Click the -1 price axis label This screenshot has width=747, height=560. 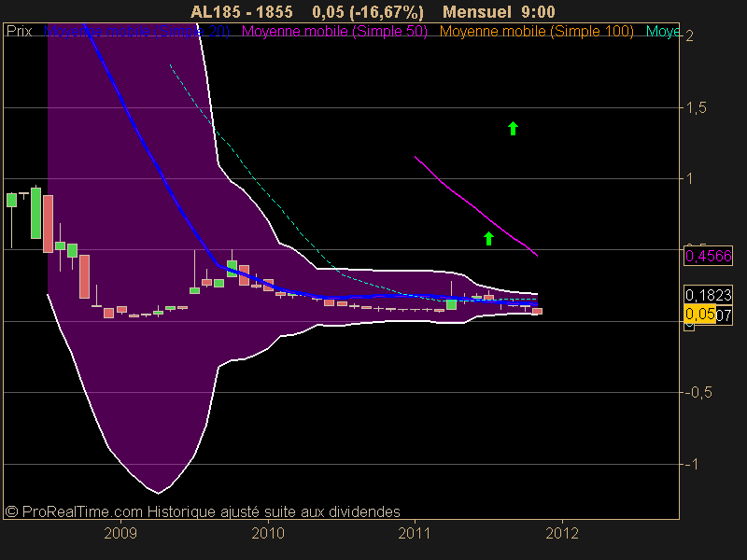pyautogui.click(x=692, y=464)
